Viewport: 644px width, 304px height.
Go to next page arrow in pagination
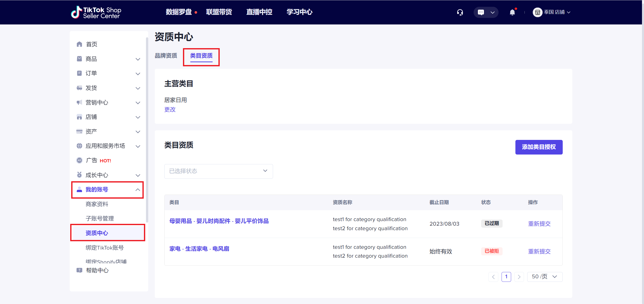519,277
